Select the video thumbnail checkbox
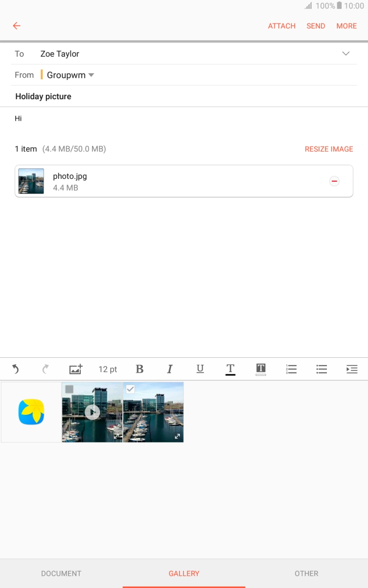The width and height of the screenshot is (368, 588). click(x=69, y=389)
